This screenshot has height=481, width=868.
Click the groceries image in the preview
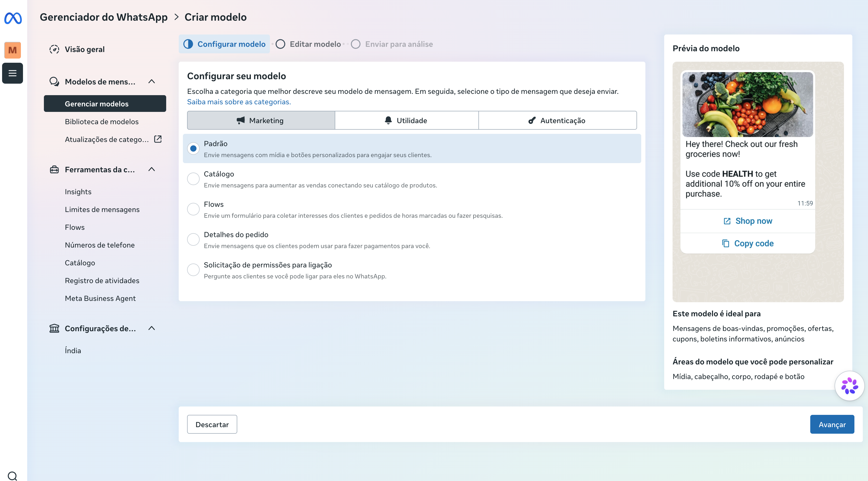coord(747,105)
